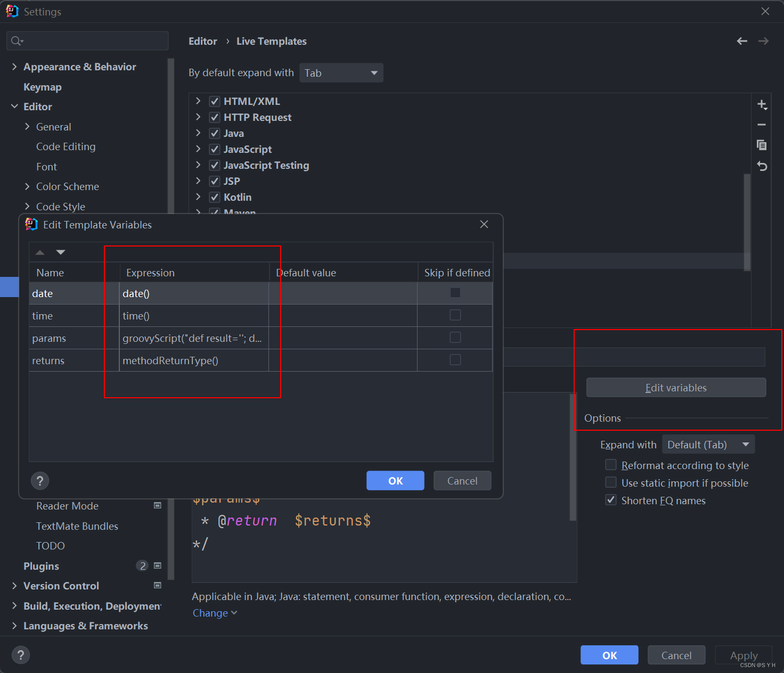Open the By default expand with dropdown
Screen dimensions: 784x673
pyautogui.click(x=341, y=73)
